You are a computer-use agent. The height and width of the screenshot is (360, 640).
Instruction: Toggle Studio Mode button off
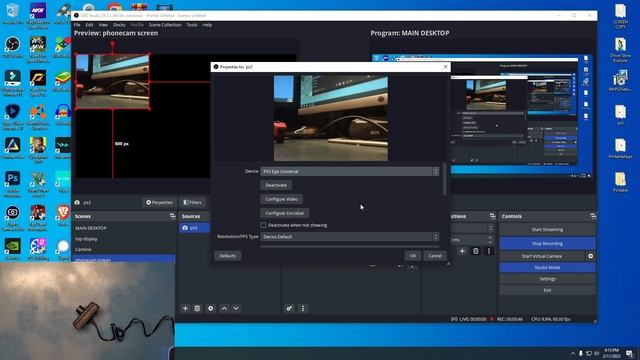click(547, 267)
